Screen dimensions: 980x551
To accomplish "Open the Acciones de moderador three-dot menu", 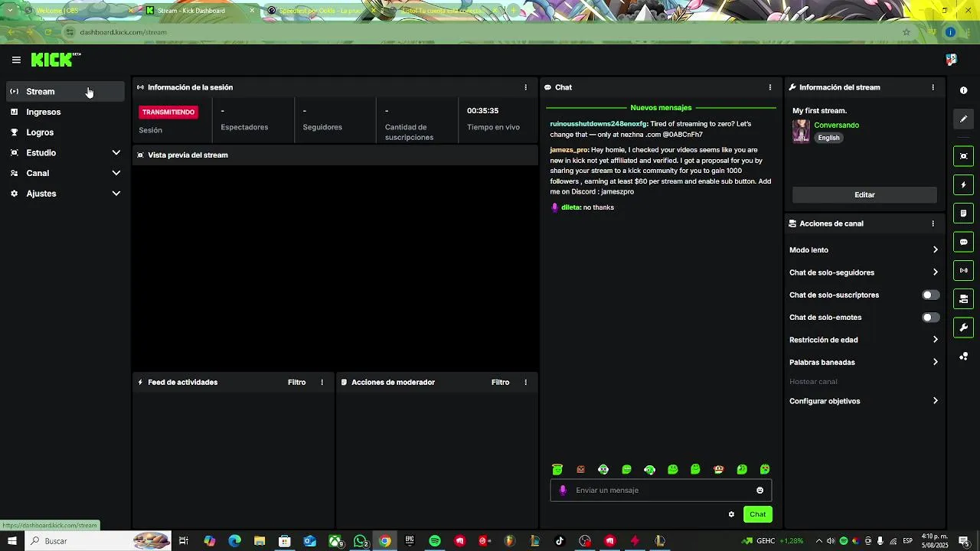I will point(525,382).
